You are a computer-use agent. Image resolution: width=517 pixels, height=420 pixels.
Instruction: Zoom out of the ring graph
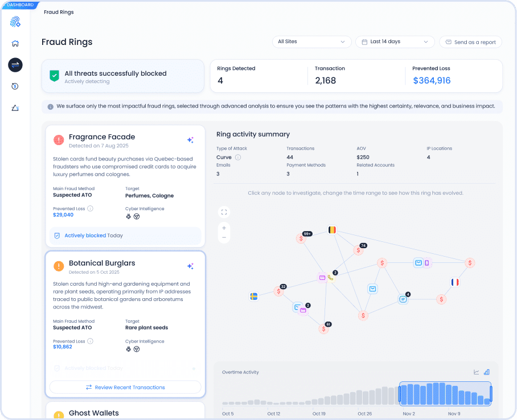(x=224, y=238)
